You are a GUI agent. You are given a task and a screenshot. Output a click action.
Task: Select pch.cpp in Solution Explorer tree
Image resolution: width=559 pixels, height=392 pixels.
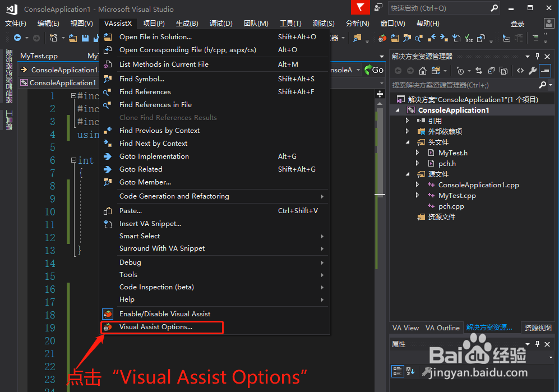tap(451, 206)
